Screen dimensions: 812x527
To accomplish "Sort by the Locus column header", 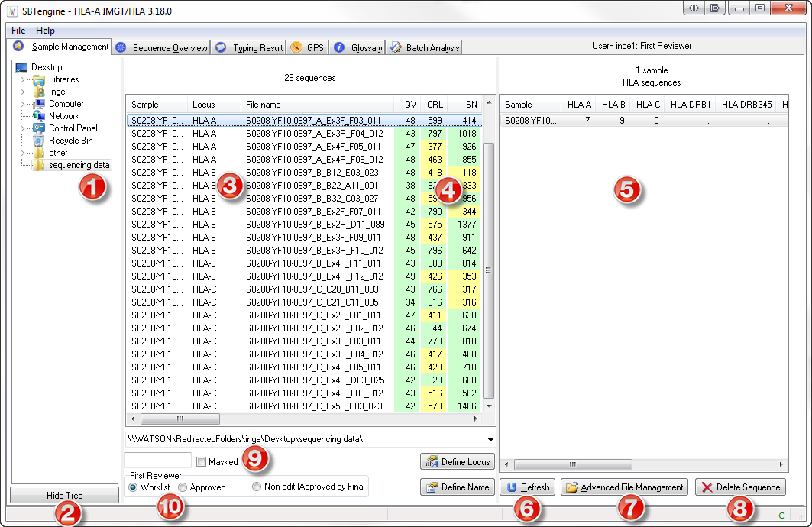I will (213, 104).
